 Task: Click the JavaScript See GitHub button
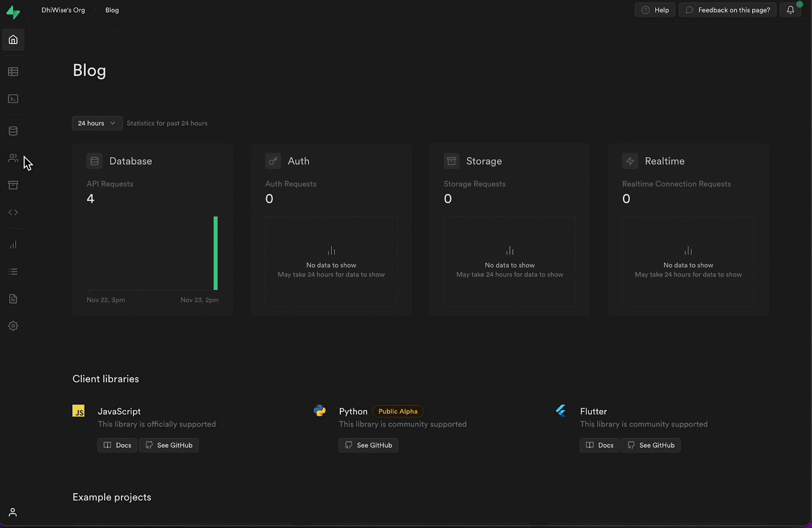[168, 445]
